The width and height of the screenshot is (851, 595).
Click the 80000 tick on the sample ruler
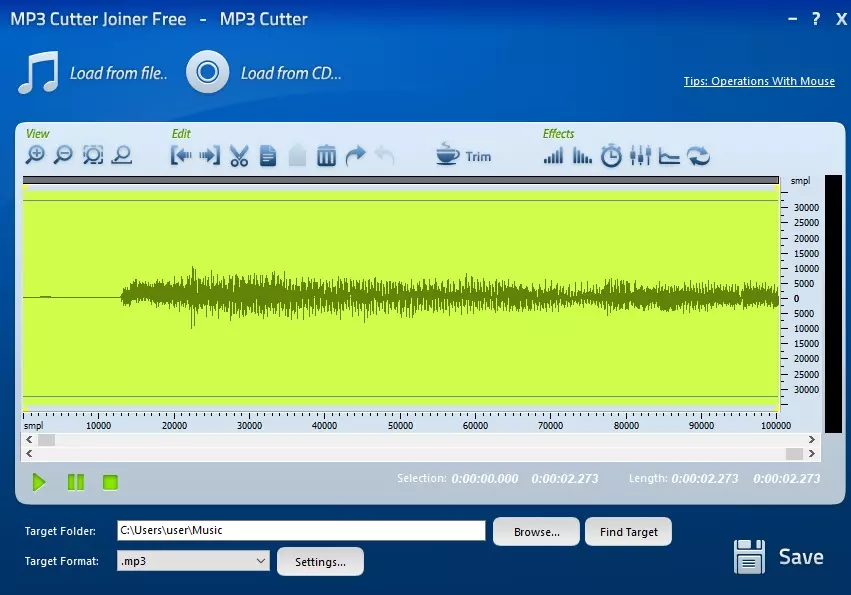point(626,426)
